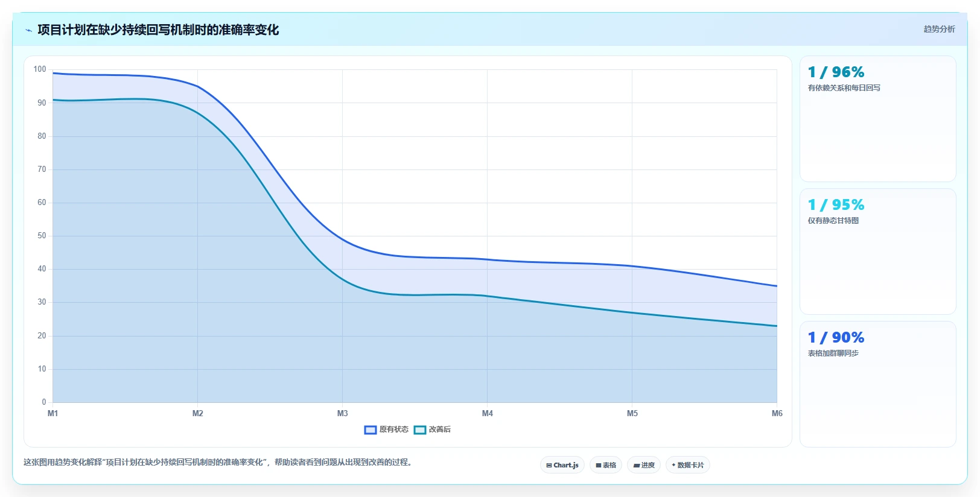Viewport: 980px width, 497px height.
Task: Click the description text under the chart
Action: click(218, 463)
